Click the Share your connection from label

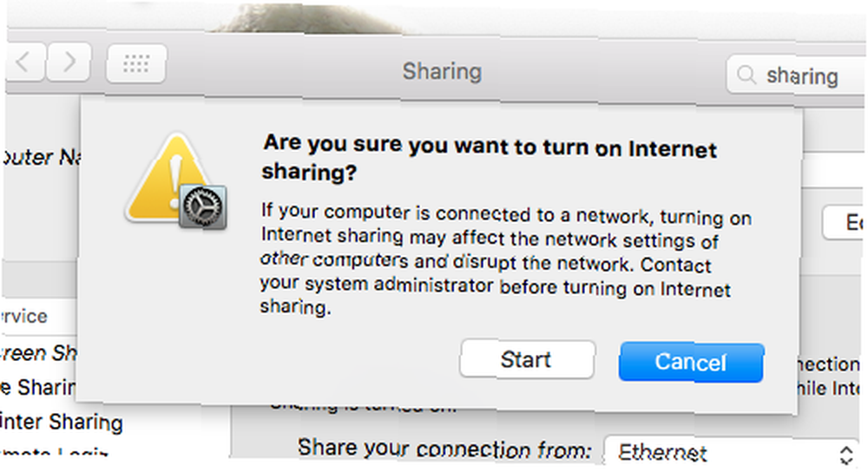tap(445, 449)
